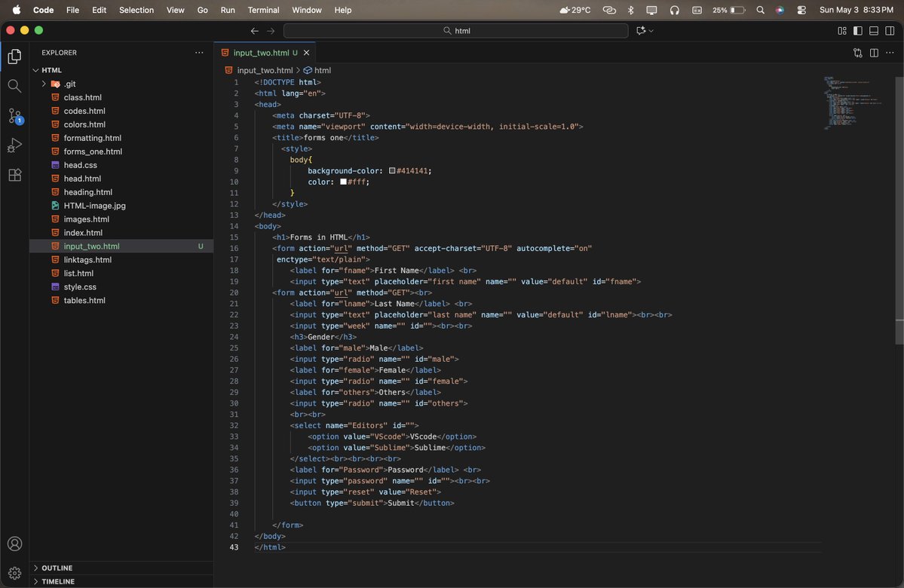This screenshot has width=904, height=588.
Task: Open macOS Control Center icon
Action: point(801,10)
